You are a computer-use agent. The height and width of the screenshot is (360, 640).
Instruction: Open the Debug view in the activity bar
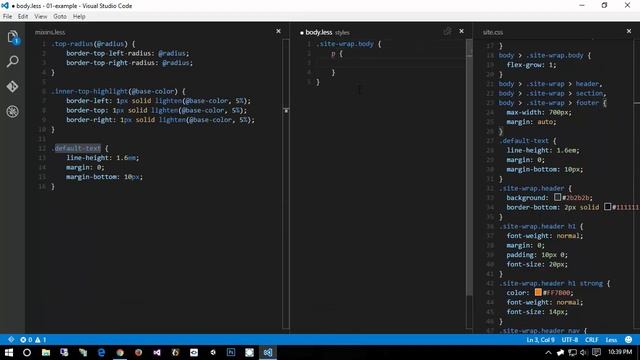[13, 111]
